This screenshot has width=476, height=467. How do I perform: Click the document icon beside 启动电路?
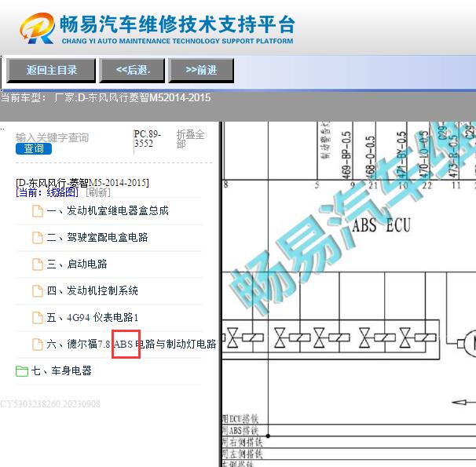(38, 265)
